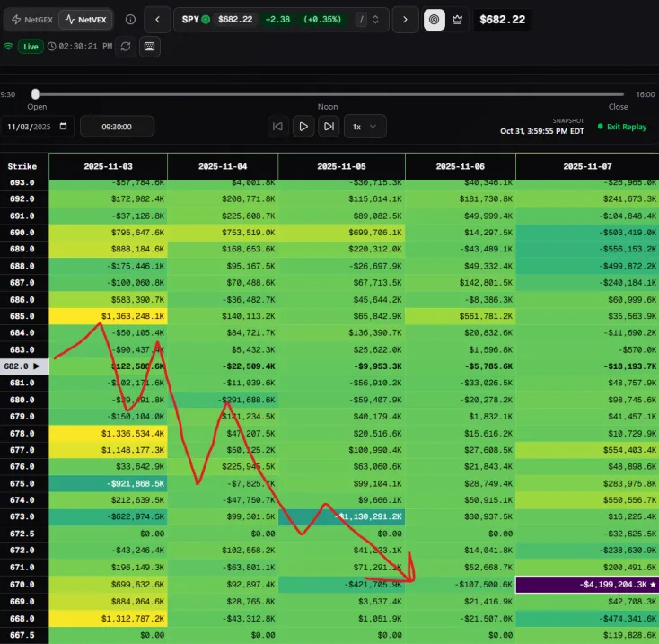Click the -$1,130,291.2K cell

(341, 516)
